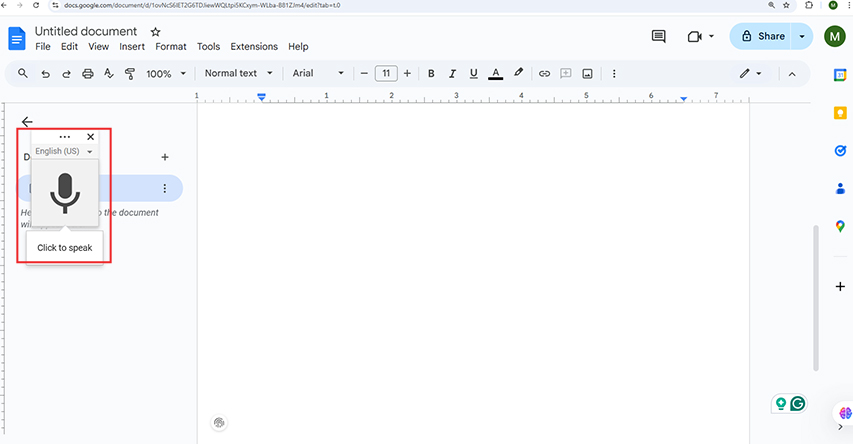
Task: Open Contacts side panel
Action: pyautogui.click(x=840, y=188)
